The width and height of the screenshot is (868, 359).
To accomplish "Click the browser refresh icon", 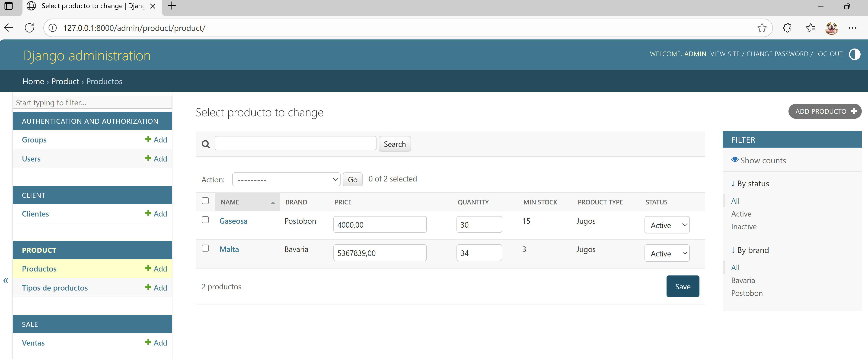I will pos(30,28).
